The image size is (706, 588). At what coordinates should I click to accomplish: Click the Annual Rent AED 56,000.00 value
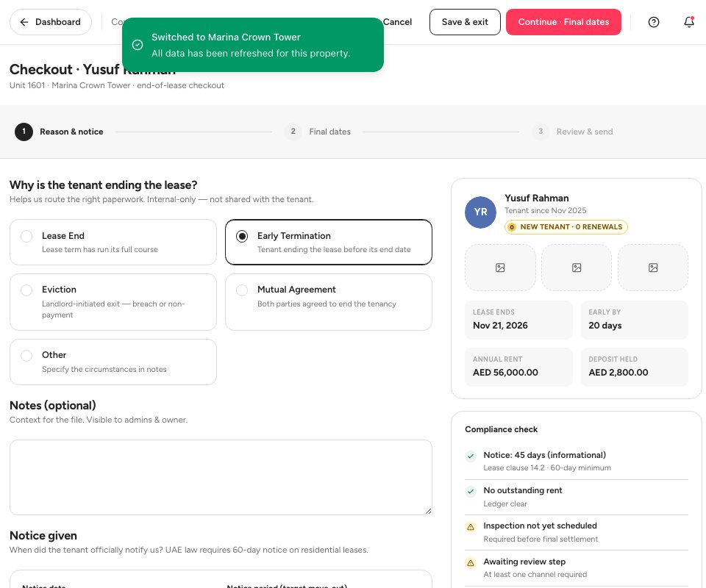pos(505,373)
